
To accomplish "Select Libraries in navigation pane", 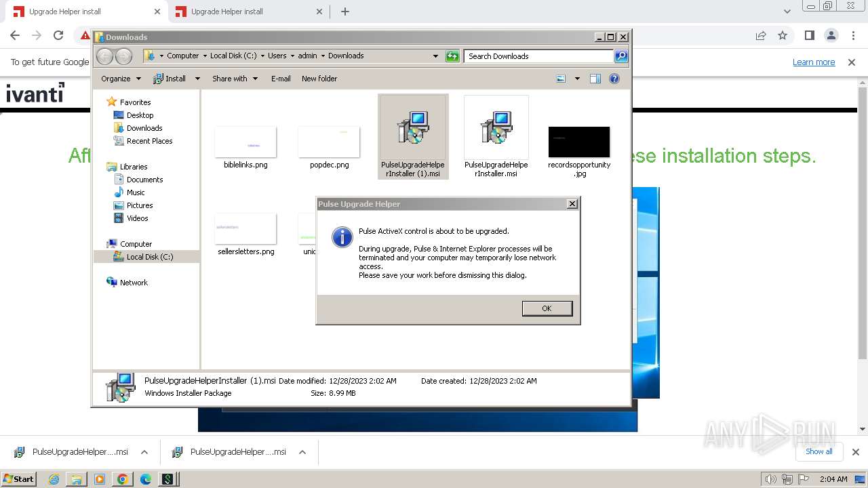I will coord(134,167).
